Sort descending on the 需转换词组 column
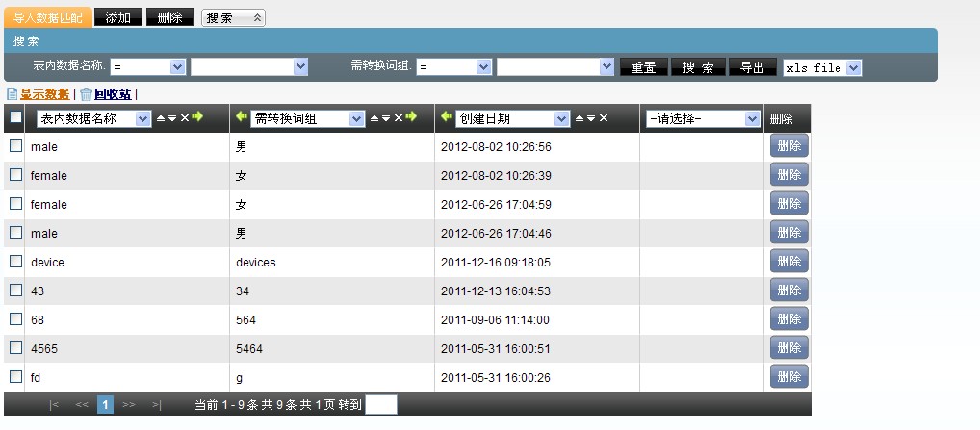This screenshot has height=430, width=980. click(x=385, y=118)
